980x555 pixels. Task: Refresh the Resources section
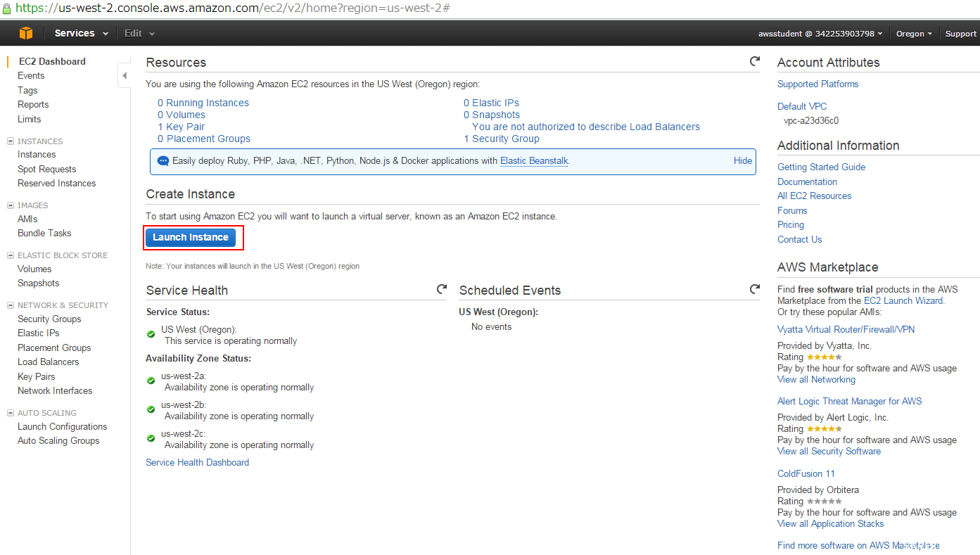click(754, 62)
